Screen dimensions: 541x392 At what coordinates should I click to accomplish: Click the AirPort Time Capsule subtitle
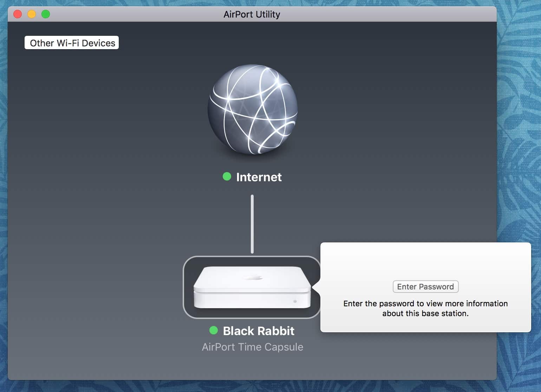(252, 347)
